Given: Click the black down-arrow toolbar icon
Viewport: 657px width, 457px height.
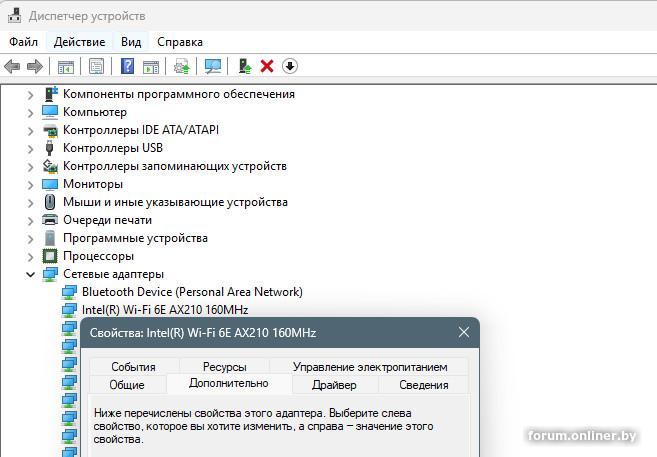Looking at the screenshot, I should click(x=290, y=66).
